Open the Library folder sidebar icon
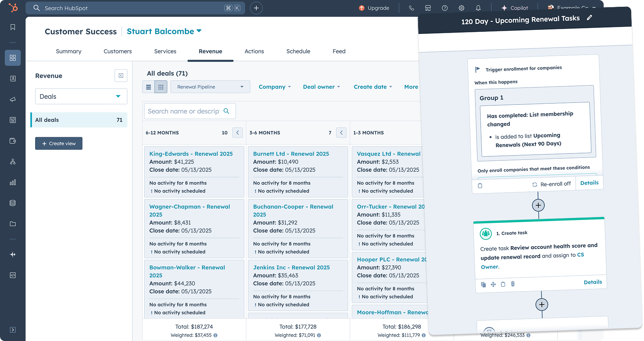 click(13, 224)
